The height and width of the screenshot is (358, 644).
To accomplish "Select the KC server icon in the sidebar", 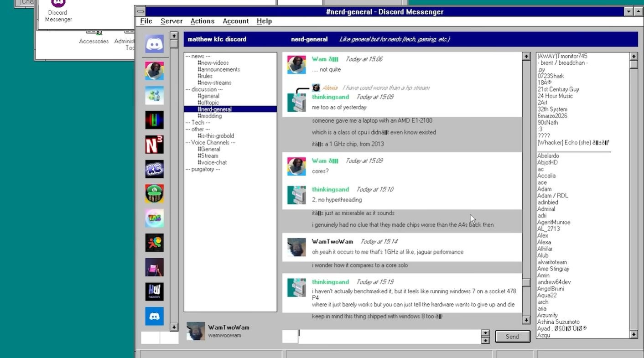I will pos(154,169).
